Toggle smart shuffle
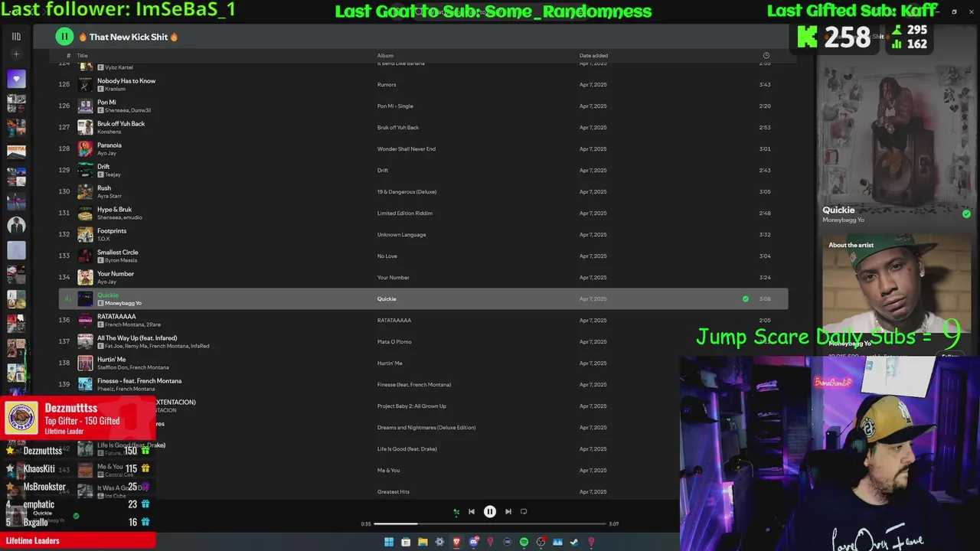Viewport: 980px width, 551px height. pos(456,512)
